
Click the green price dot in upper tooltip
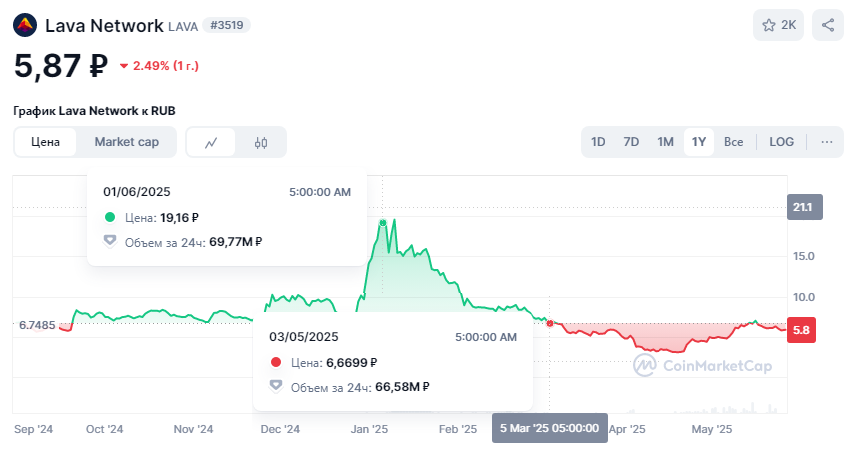[x=110, y=217]
